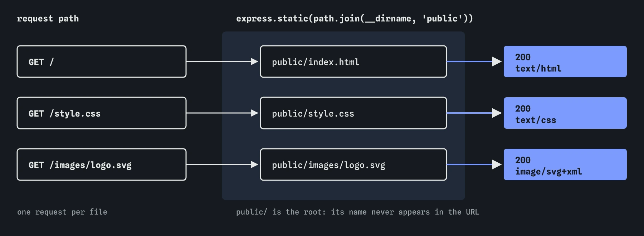This screenshot has width=644, height=236.
Task: Click the 'one request per file' caption
Action: [62, 212]
